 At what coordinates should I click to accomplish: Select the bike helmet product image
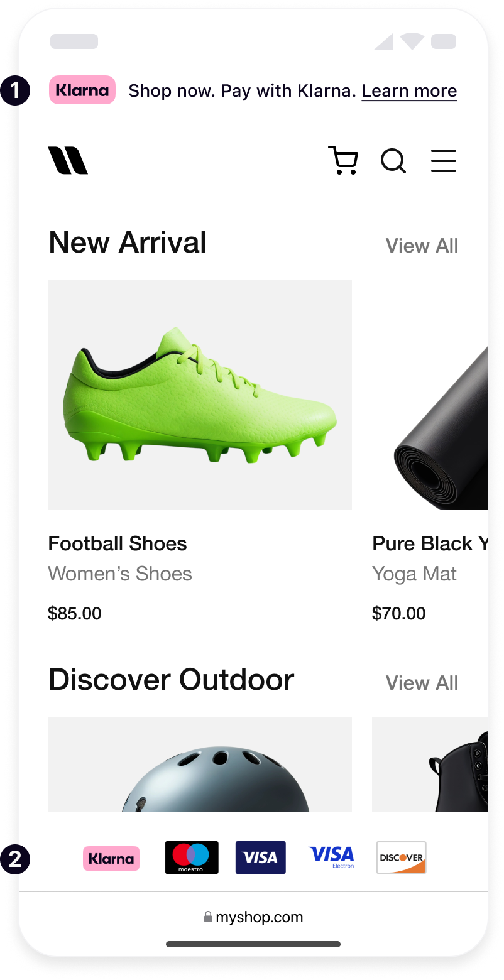[x=200, y=765]
